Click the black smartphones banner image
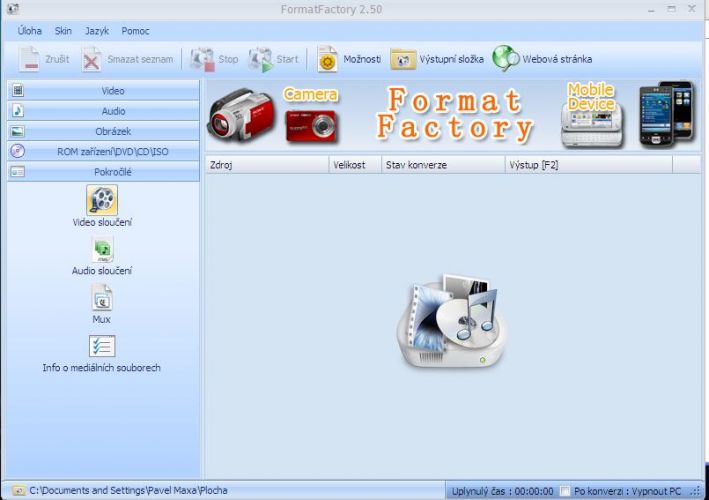Viewport: 709px width, 500px height. [666, 114]
